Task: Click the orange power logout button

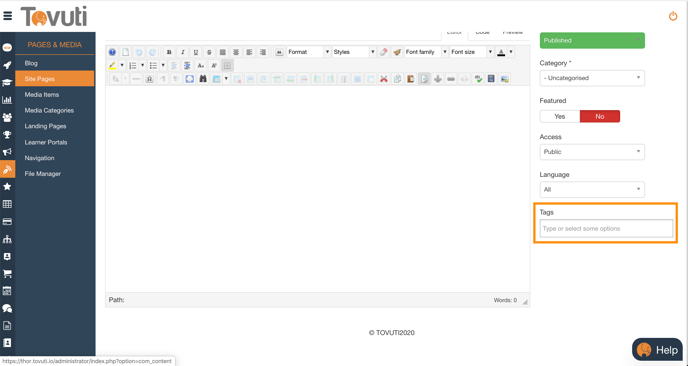Action: 673,16
